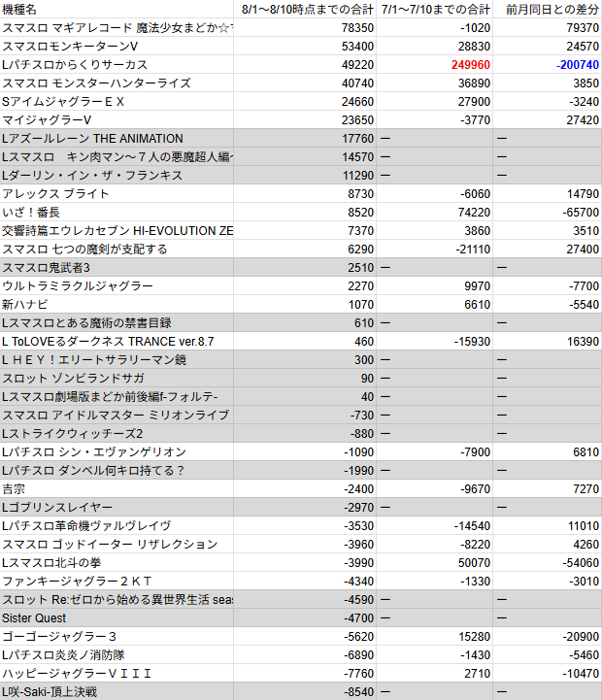Select the 7/1〜7/10までの合計 header cell

(x=435, y=9)
